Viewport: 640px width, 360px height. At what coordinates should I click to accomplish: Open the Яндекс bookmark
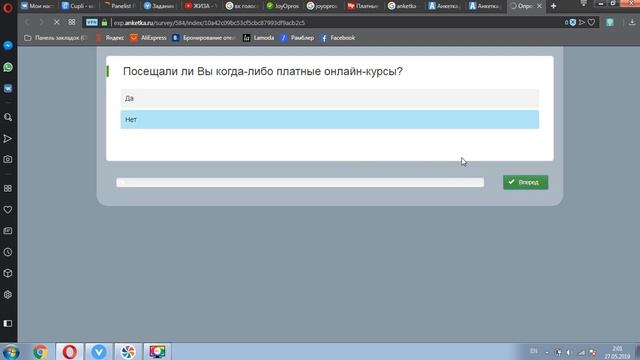click(x=110, y=38)
